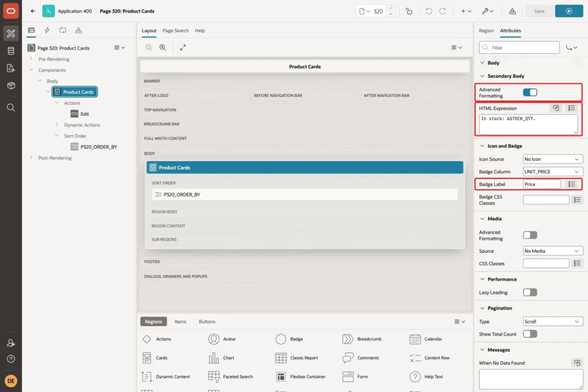Open the help question mark sidebar icon

click(x=11, y=359)
